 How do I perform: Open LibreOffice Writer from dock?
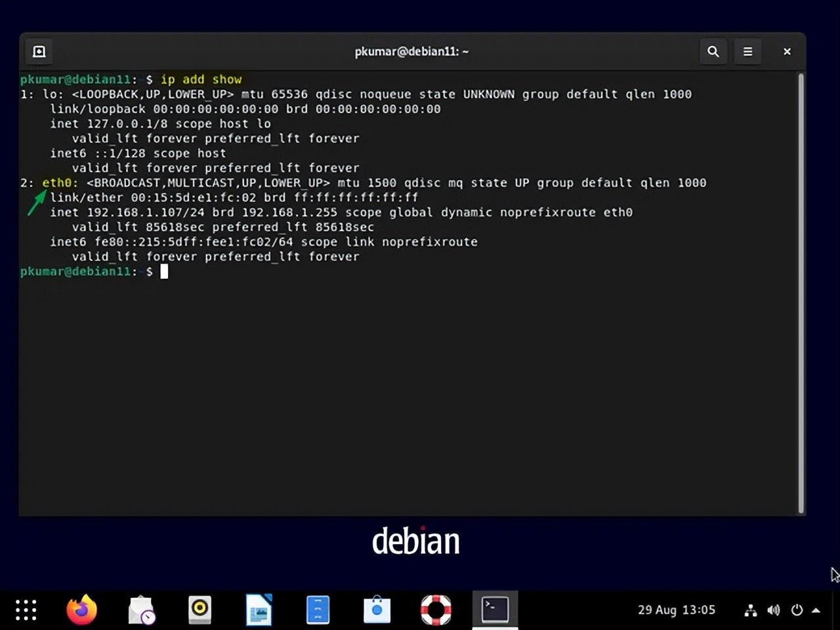point(259,610)
